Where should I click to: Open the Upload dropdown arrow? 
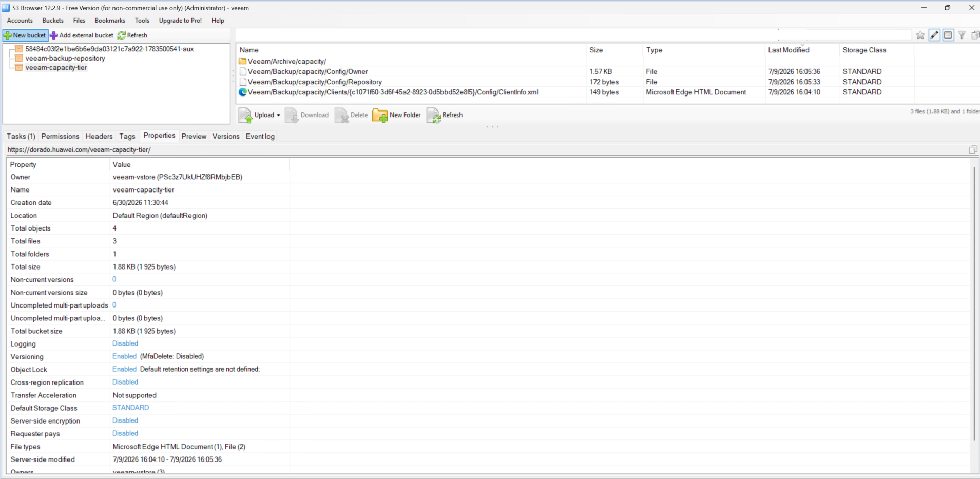278,115
